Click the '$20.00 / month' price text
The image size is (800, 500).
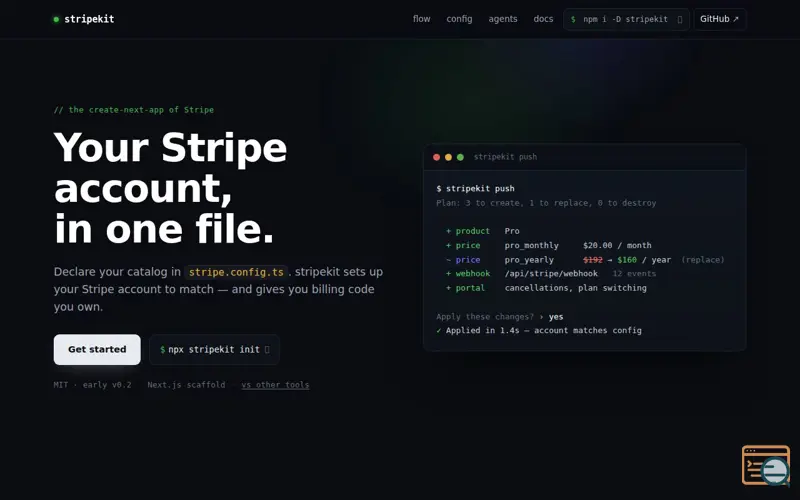pyautogui.click(x=617, y=245)
